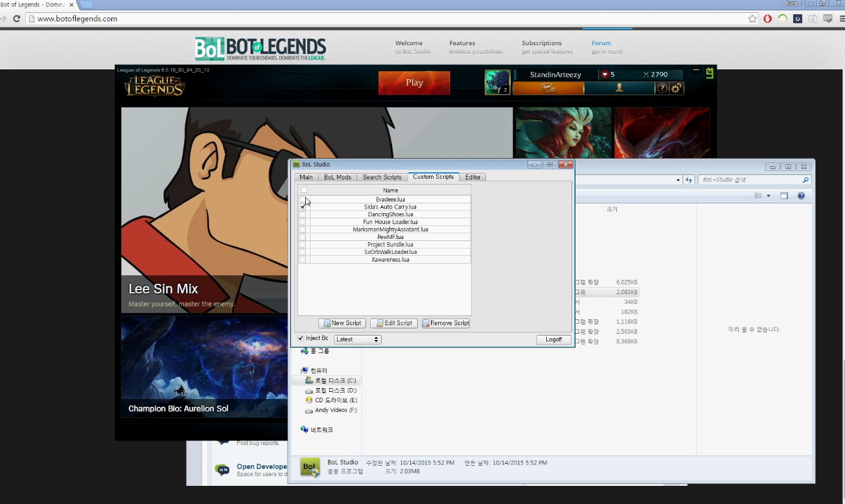845x504 pixels.
Task: Toggle the Explorer preview pane icon
Action: (x=784, y=196)
